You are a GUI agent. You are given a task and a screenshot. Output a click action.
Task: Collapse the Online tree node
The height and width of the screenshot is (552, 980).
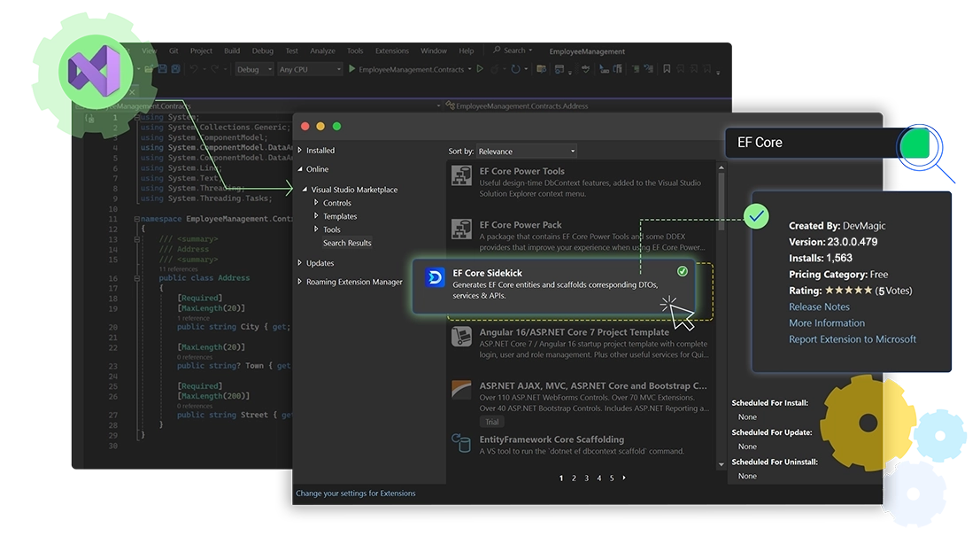coord(300,169)
